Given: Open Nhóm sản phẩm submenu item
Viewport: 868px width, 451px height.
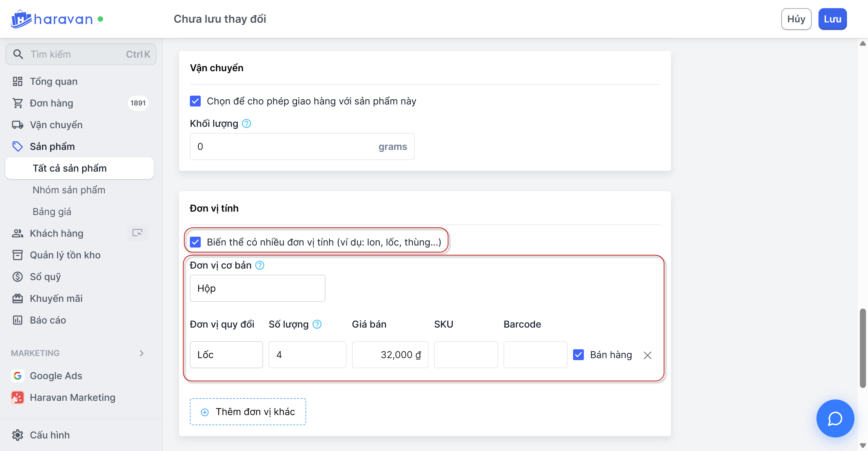Looking at the screenshot, I should point(69,190).
